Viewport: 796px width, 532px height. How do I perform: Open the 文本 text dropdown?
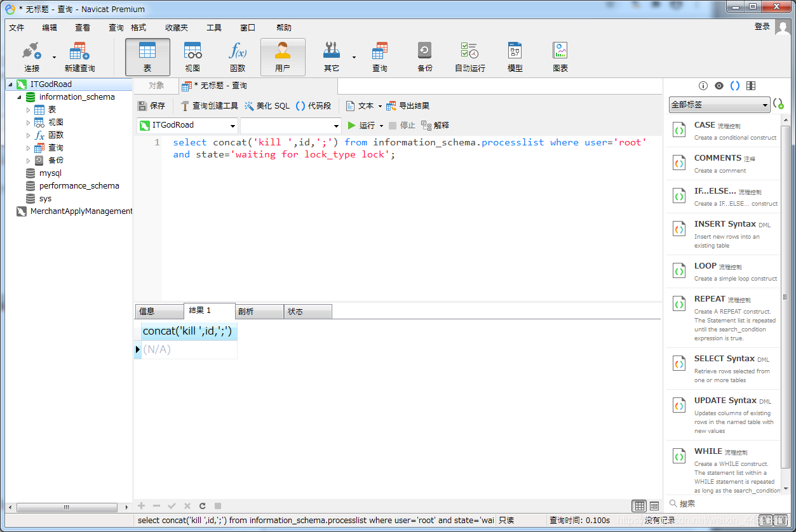(x=364, y=106)
